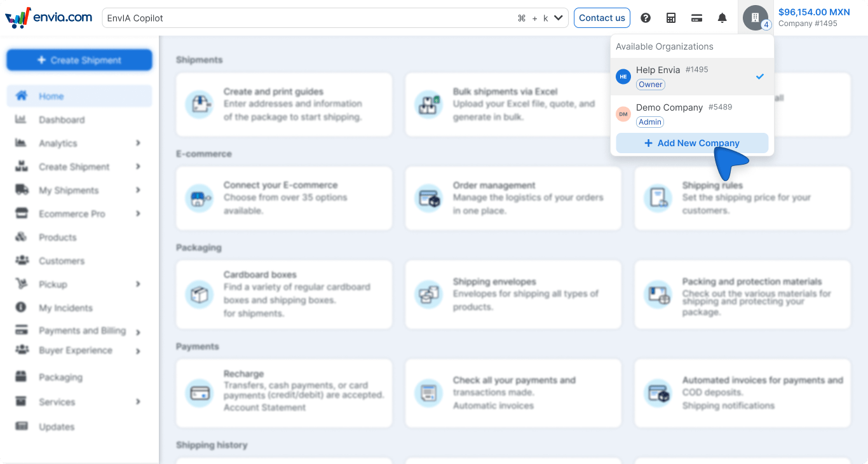Expand the EnvIA Copilot dropdown arrow
Viewport: 868px width, 464px height.
point(559,18)
